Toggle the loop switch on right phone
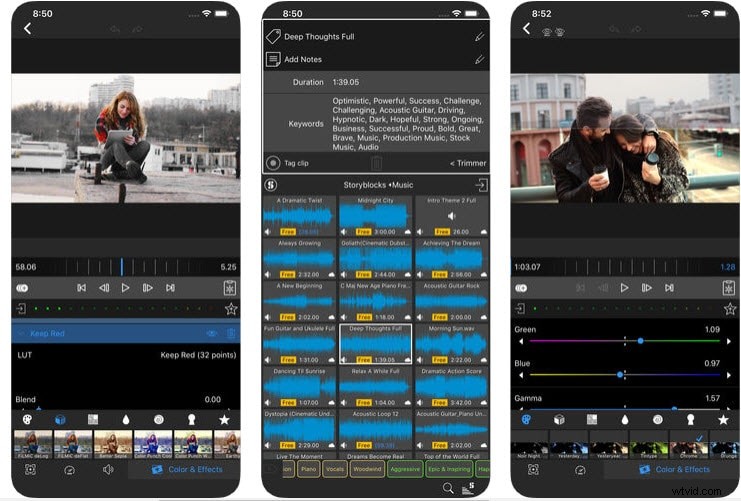The width and height of the screenshot is (741, 501). click(521, 288)
